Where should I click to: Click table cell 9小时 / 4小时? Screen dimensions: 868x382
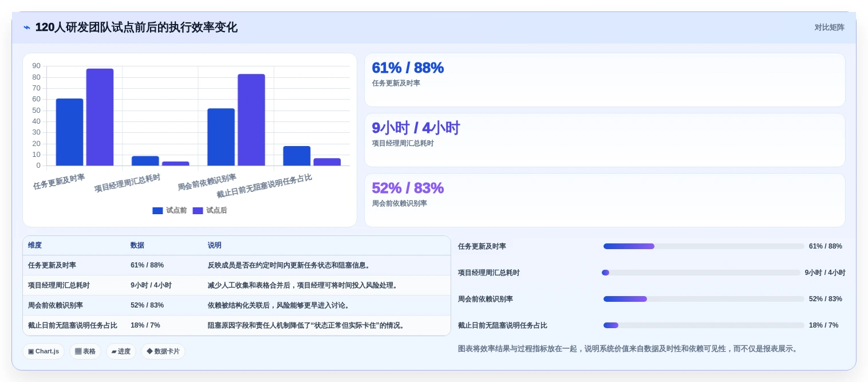(x=151, y=285)
